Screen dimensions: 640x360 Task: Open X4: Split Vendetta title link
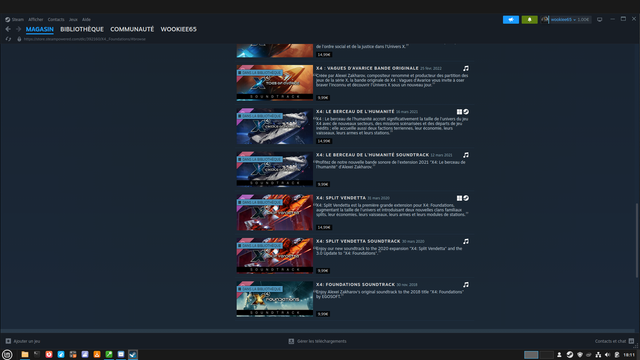(341, 198)
